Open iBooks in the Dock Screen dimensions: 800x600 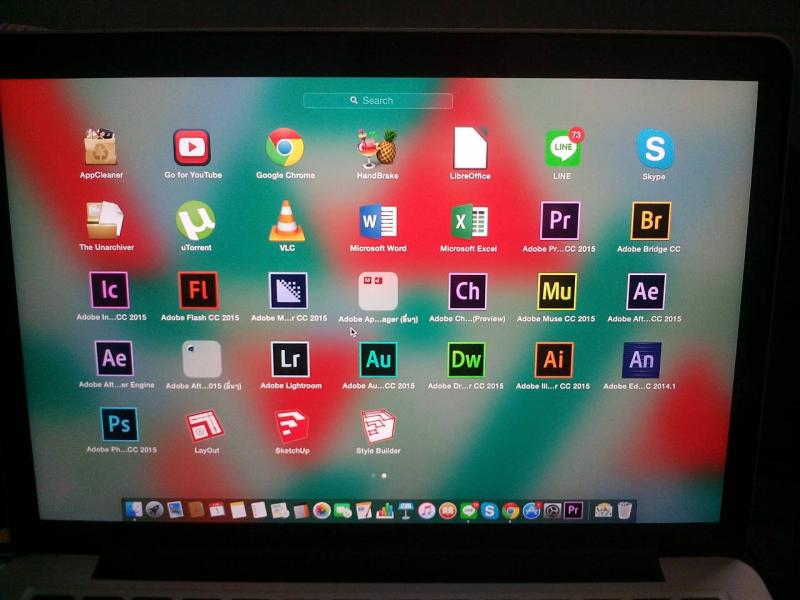click(447, 510)
